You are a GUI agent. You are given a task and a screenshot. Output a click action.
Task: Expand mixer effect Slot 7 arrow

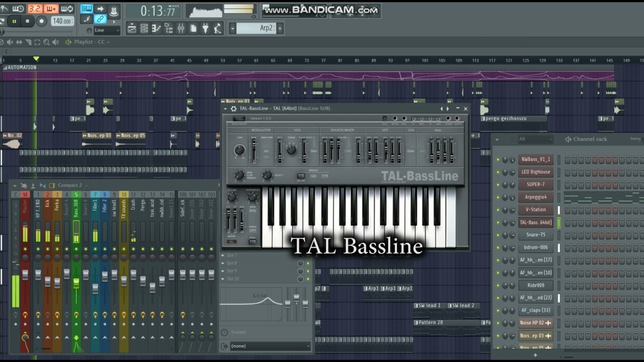click(222, 255)
